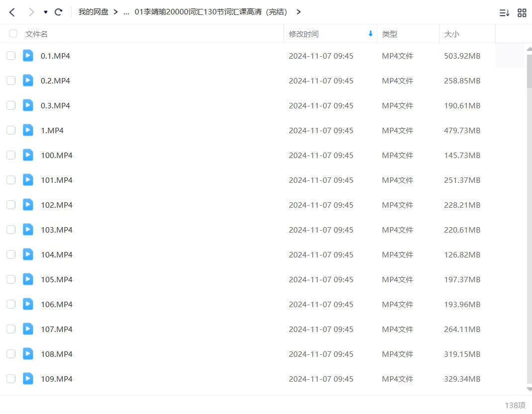This screenshot has height=414, width=532.
Task: Expand the hidden breadcrumb ellipsis
Action: (x=126, y=12)
